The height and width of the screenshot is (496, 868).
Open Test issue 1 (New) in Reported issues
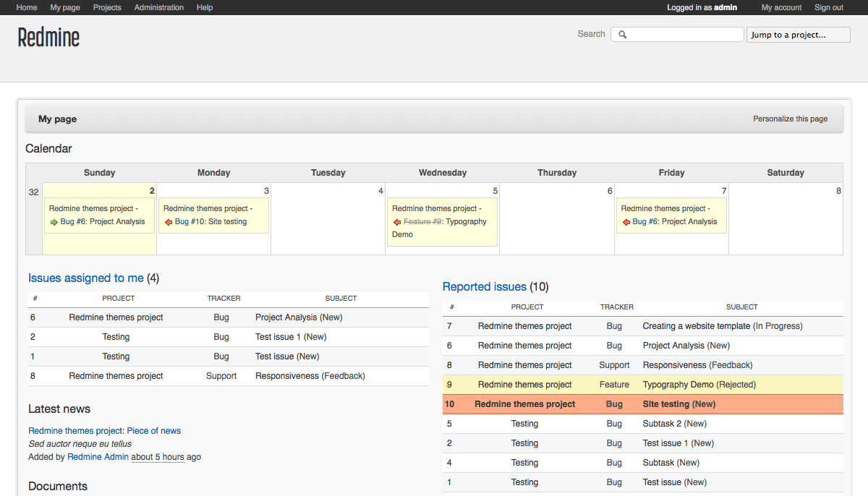(678, 443)
